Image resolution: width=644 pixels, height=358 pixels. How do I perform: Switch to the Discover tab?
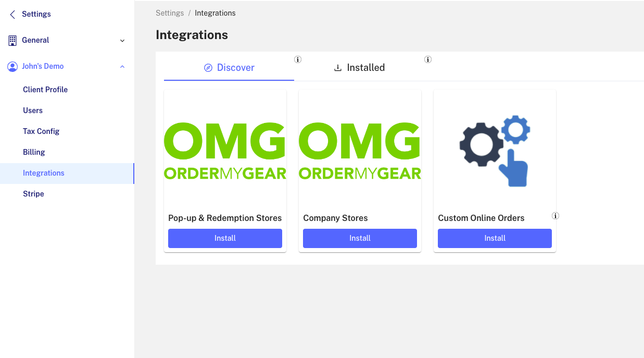coord(229,68)
